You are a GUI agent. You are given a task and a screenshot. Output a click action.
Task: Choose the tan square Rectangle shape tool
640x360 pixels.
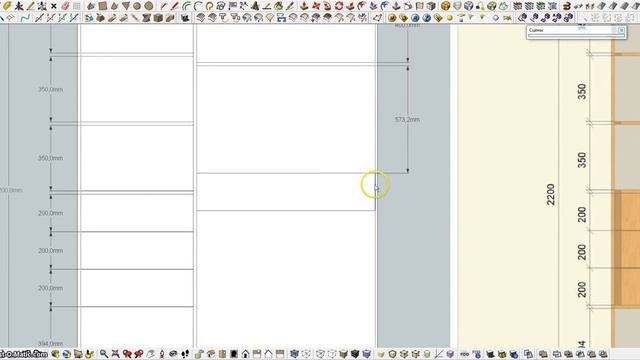[103, 6]
